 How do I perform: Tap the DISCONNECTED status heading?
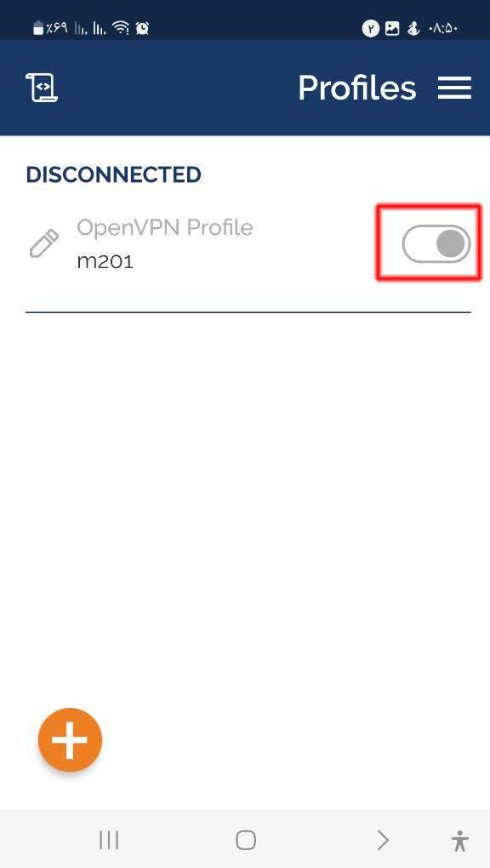click(x=113, y=174)
